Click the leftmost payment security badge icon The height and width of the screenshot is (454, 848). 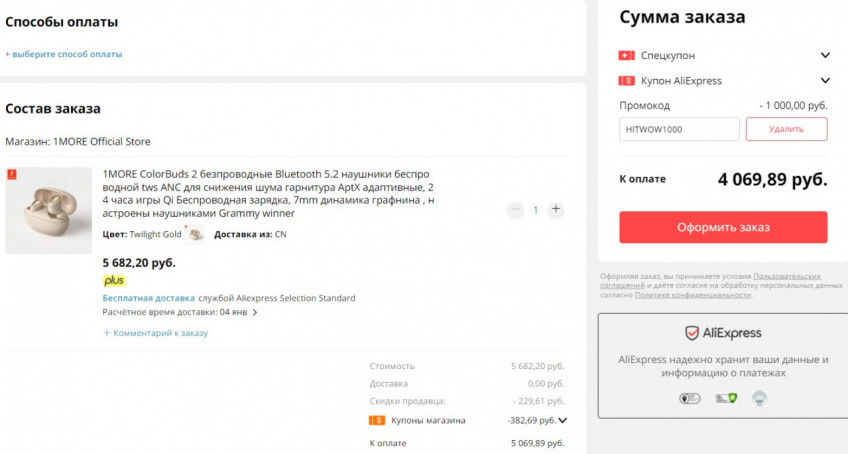click(690, 398)
